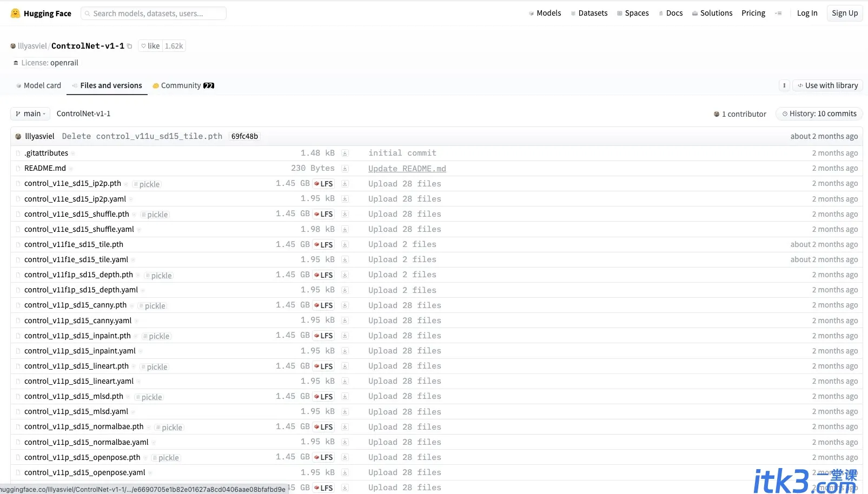Click 1 contributor text
The image size is (868, 494).
740,114
